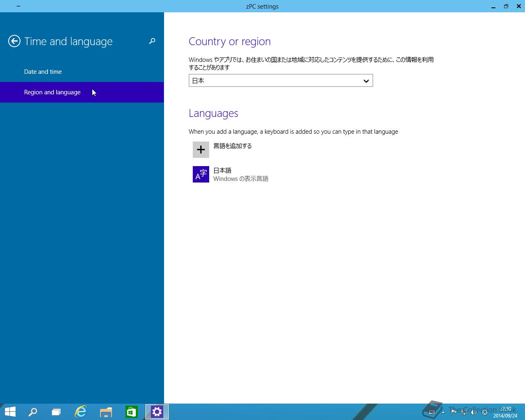
Task: Close the zPC settings window
Action: tap(518, 7)
